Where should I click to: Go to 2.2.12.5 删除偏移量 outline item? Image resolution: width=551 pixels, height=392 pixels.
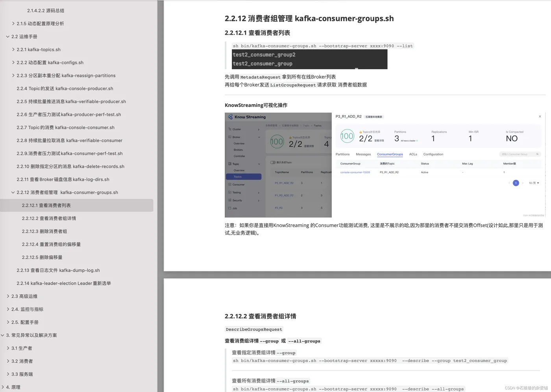(42, 257)
